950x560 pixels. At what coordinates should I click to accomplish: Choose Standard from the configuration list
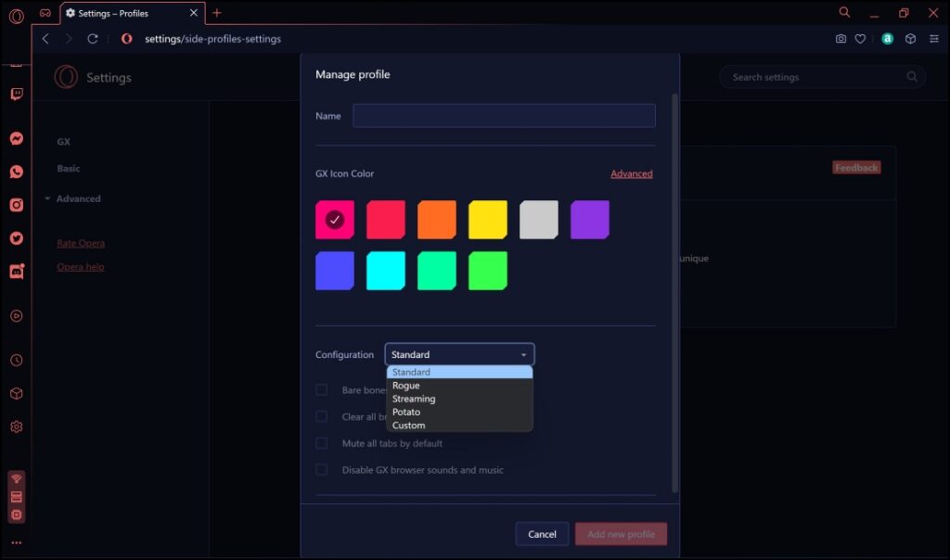(x=460, y=372)
